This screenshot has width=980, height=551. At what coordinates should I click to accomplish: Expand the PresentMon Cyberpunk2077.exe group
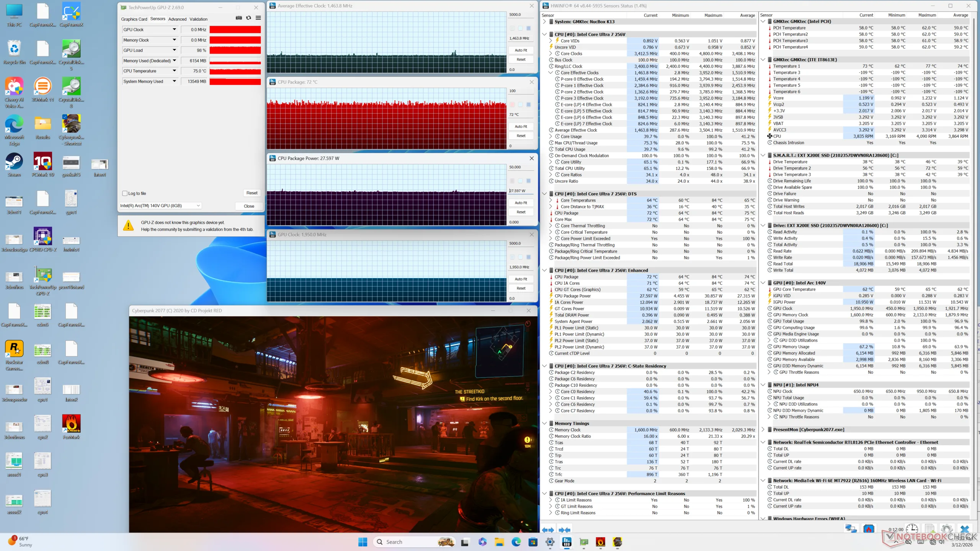[x=763, y=430]
